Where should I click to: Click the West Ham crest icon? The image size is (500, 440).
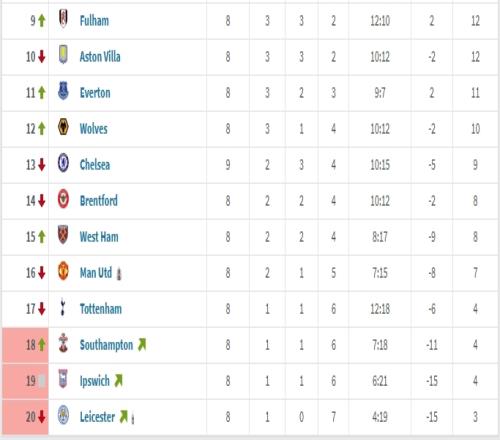[x=63, y=235]
